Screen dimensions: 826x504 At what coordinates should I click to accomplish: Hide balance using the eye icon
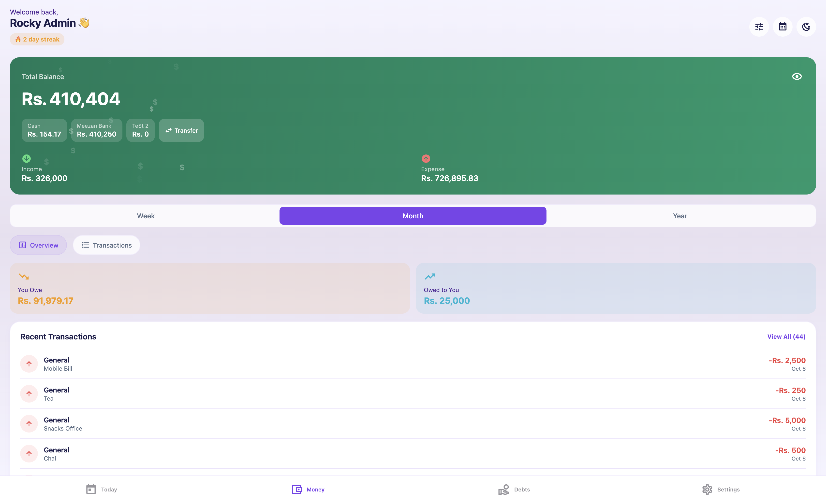pos(796,77)
